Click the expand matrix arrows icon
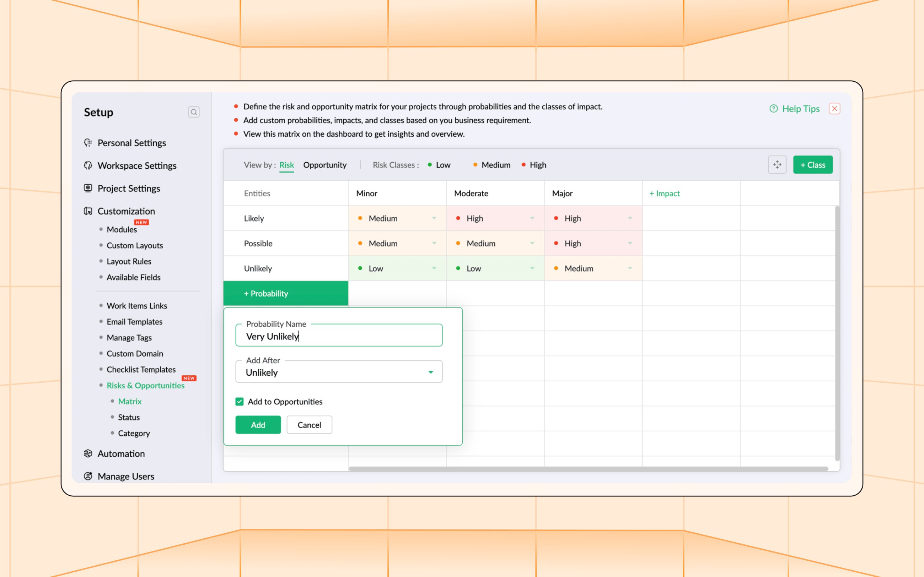The height and width of the screenshot is (577, 924). (777, 164)
